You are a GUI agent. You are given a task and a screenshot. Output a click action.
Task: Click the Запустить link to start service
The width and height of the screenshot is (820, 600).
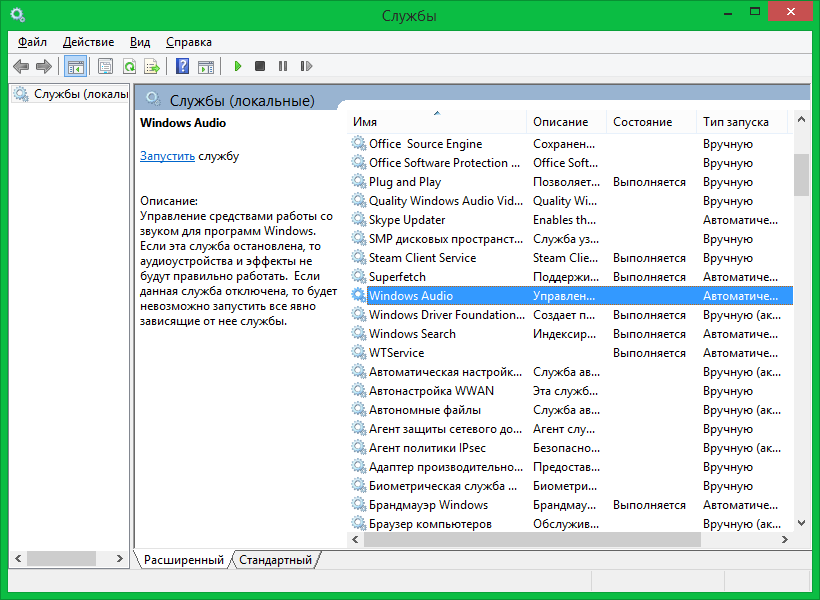click(167, 156)
